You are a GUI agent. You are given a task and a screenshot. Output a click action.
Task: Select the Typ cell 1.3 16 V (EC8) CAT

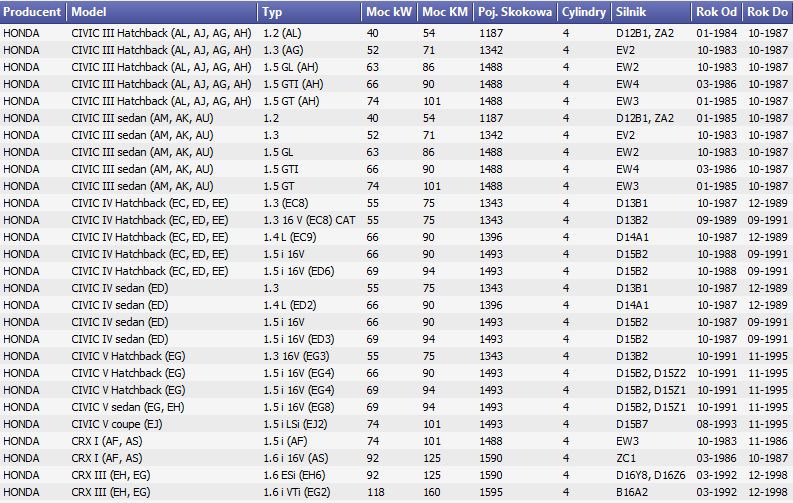(x=310, y=220)
